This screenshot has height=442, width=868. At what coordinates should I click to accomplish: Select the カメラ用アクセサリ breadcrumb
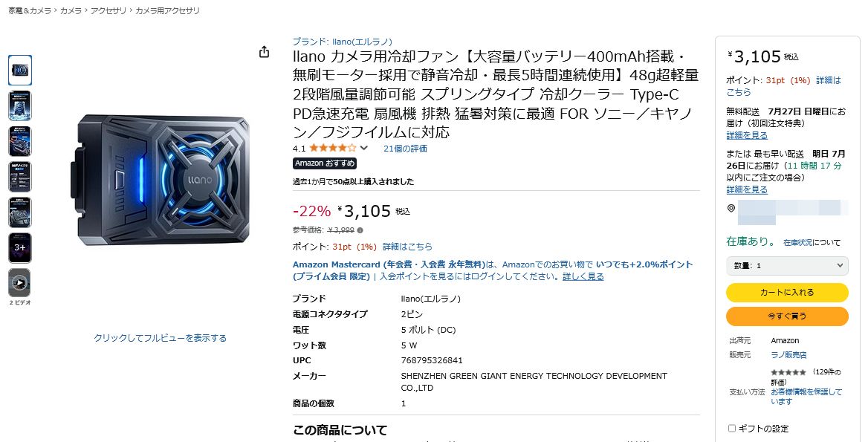click(x=167, y=11)
